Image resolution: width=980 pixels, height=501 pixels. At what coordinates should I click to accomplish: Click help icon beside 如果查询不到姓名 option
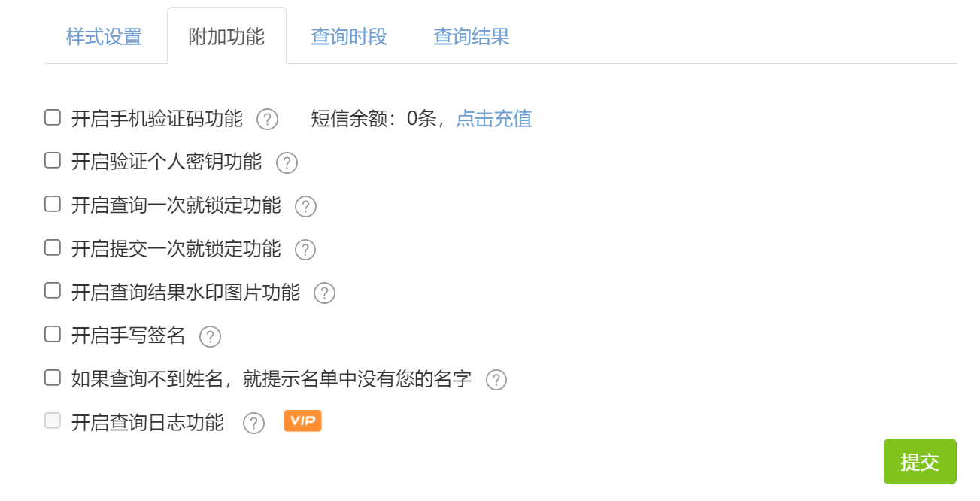[496, 380]
